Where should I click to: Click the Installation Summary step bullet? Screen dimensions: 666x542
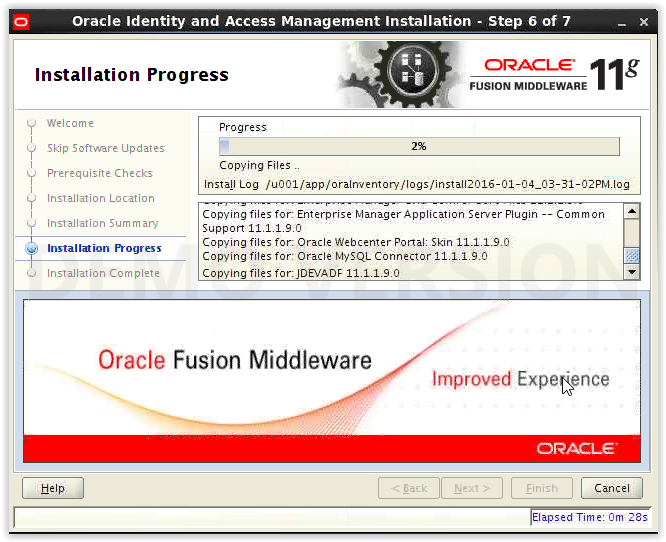tap(31, 223)
